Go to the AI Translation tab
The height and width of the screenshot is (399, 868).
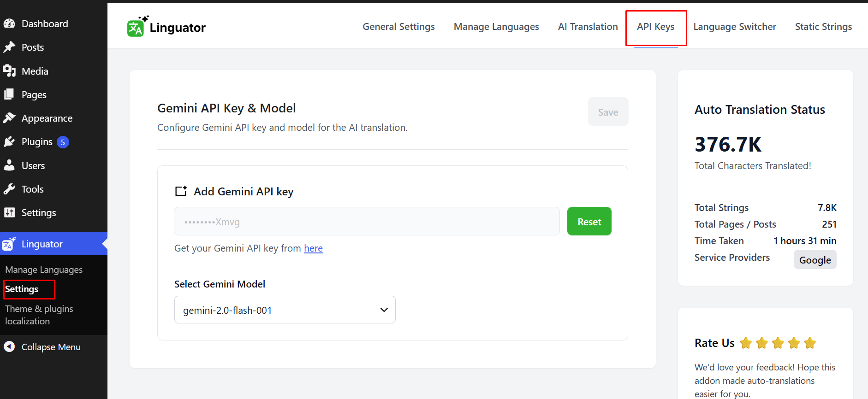pyautogui.click(x=588, y=27)
